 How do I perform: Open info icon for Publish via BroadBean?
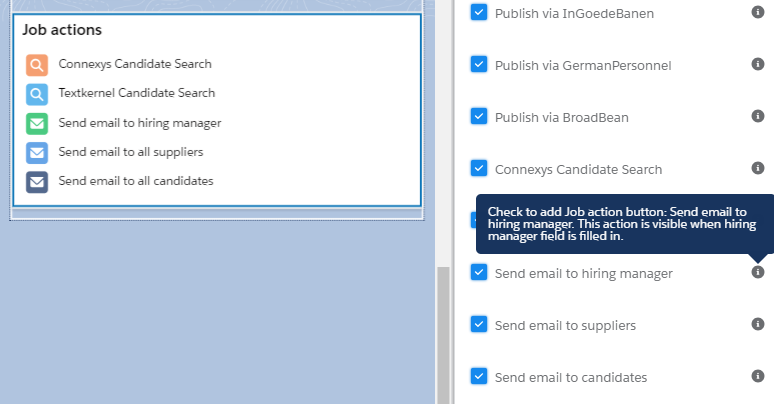tap(758, 116)
